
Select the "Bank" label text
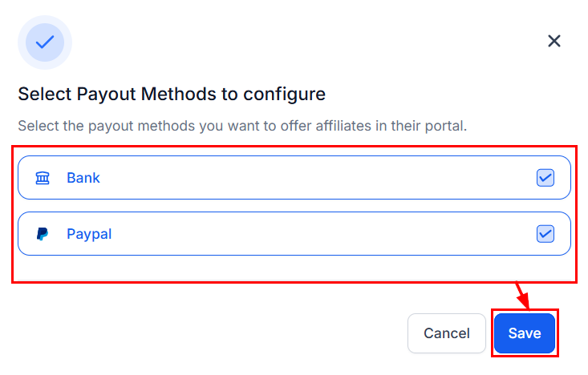83,178
